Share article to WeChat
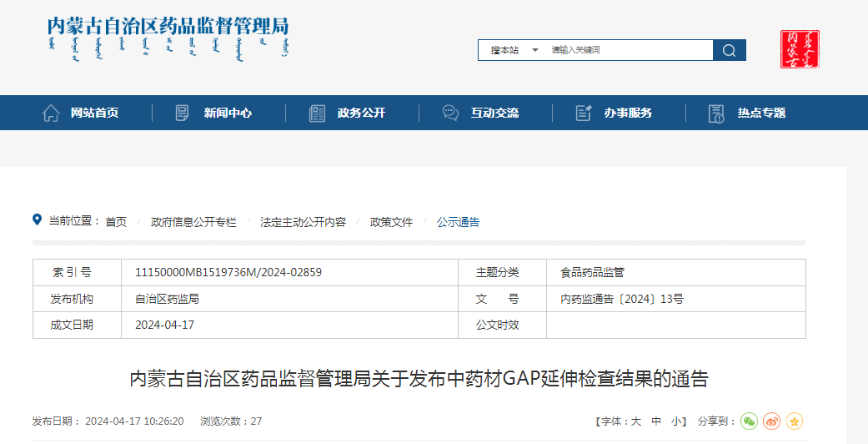 coord(750,421)
